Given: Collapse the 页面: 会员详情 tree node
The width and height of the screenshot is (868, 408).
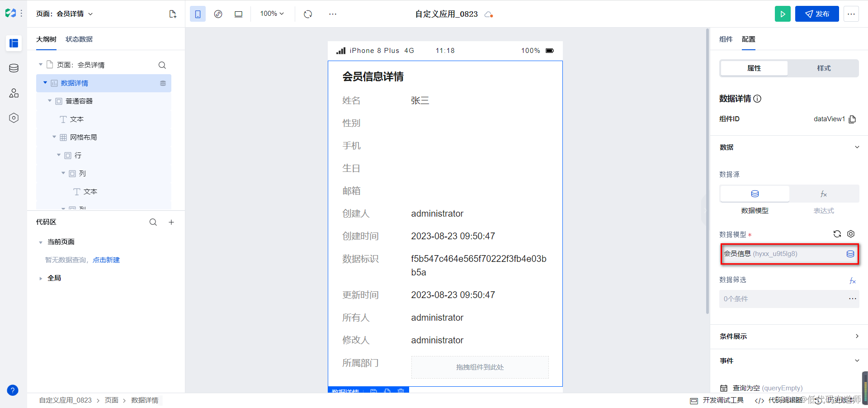Looking at the screenshot, I should [41, 65].
